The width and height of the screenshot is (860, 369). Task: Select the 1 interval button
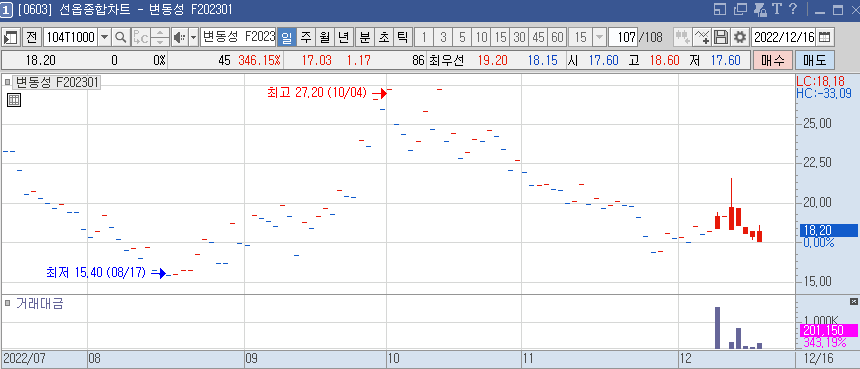424,37
